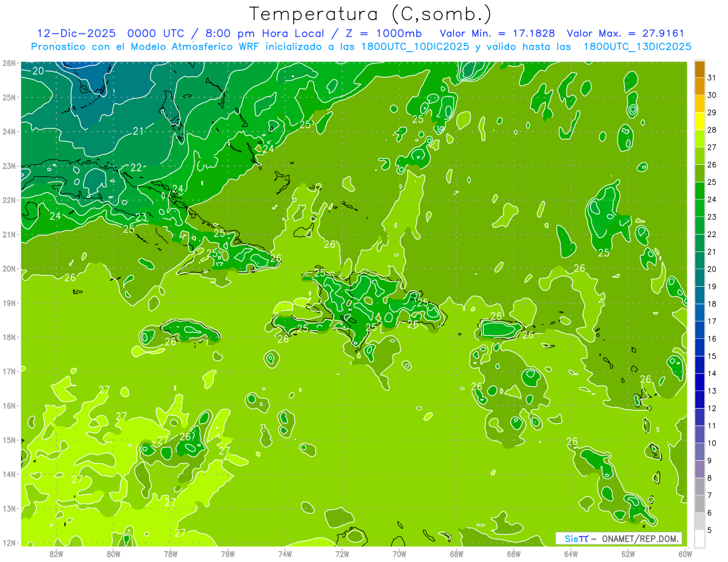Click the blue legend swatch between 14 and 15
Screen dimensions: 728x562
coord(699,364)
